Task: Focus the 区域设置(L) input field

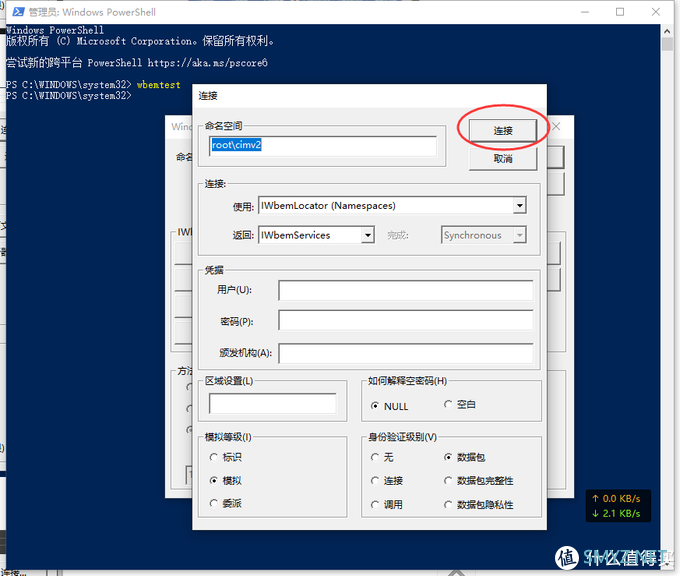Action: [272, 403]
